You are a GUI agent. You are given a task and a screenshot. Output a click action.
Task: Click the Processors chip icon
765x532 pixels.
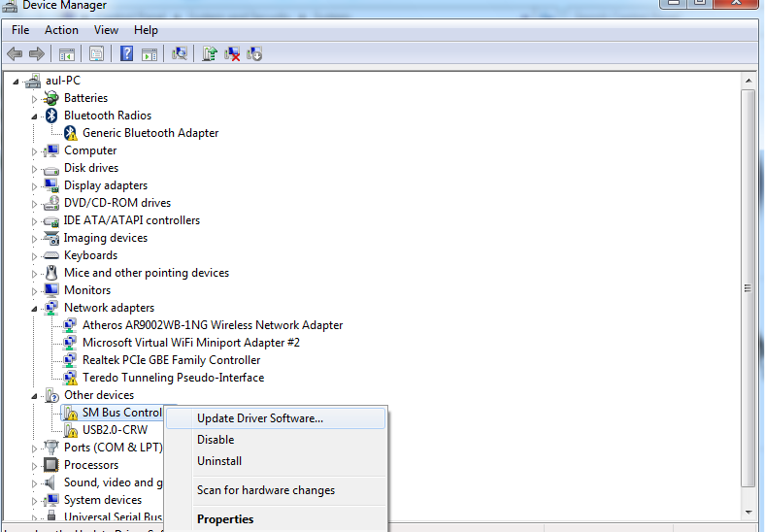point(50,465)
